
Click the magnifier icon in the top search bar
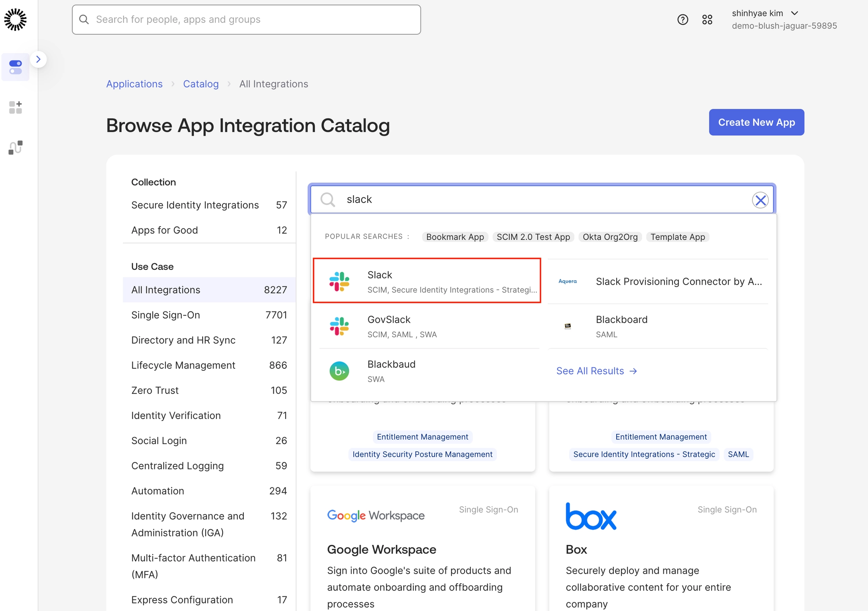pyautogui.click(x=84, y=19)
